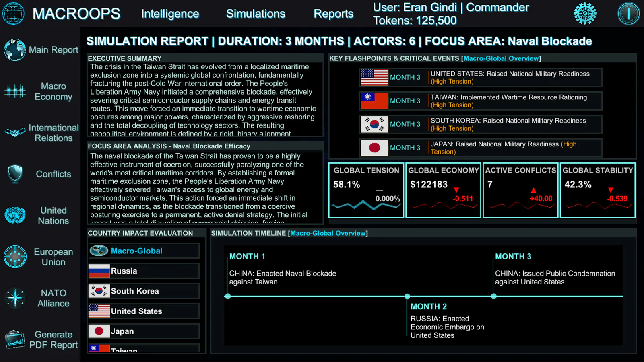Click TAIWAN Wartime Resource Rationing event
This screenshot has width=644, height=362.
(509, 101)
